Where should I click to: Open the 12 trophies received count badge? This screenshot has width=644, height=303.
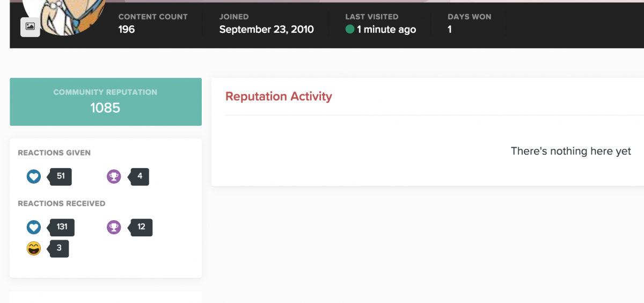(140, 227)
